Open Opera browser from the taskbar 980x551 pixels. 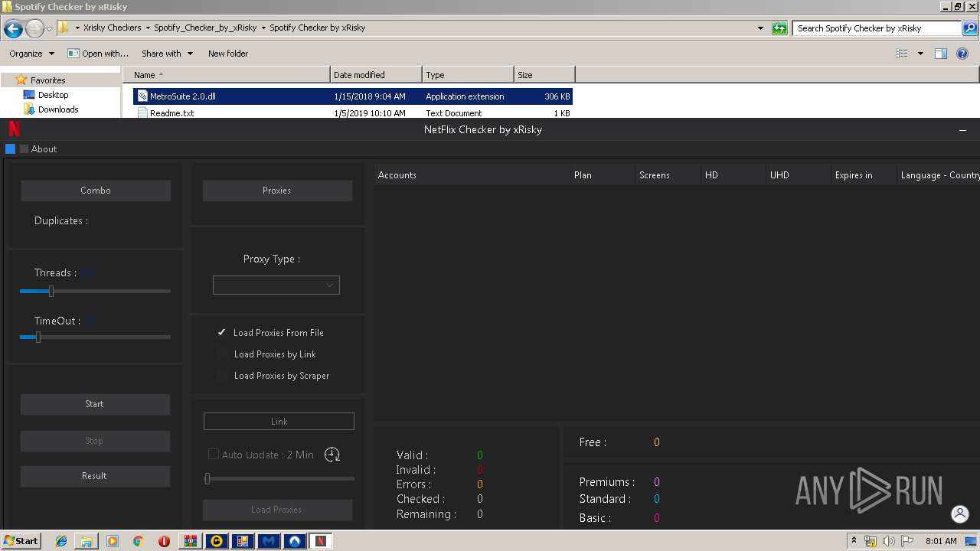164,541
